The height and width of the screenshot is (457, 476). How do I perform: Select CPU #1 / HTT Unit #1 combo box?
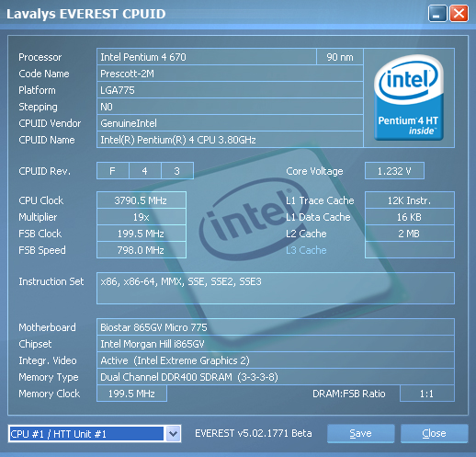[95, 434]
